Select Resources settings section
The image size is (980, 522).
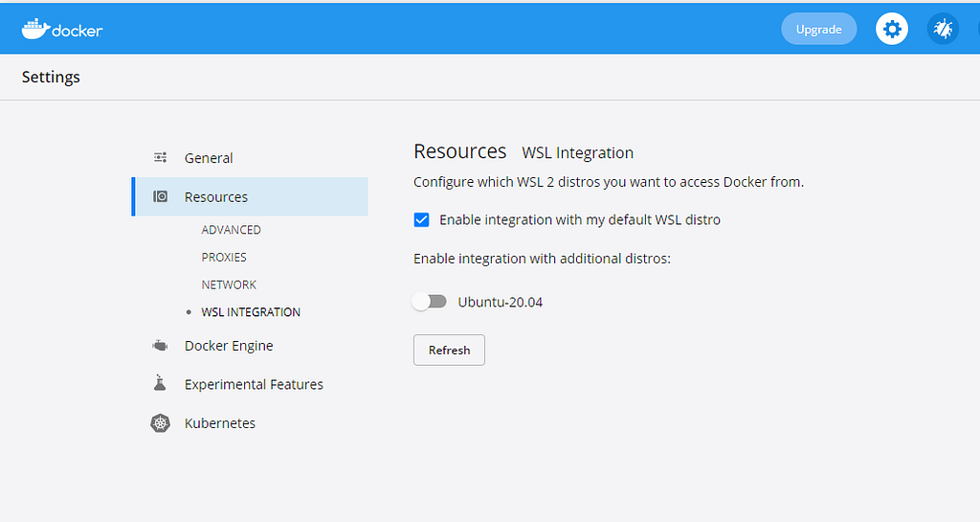pyautogui.click(x=250, y=197)
